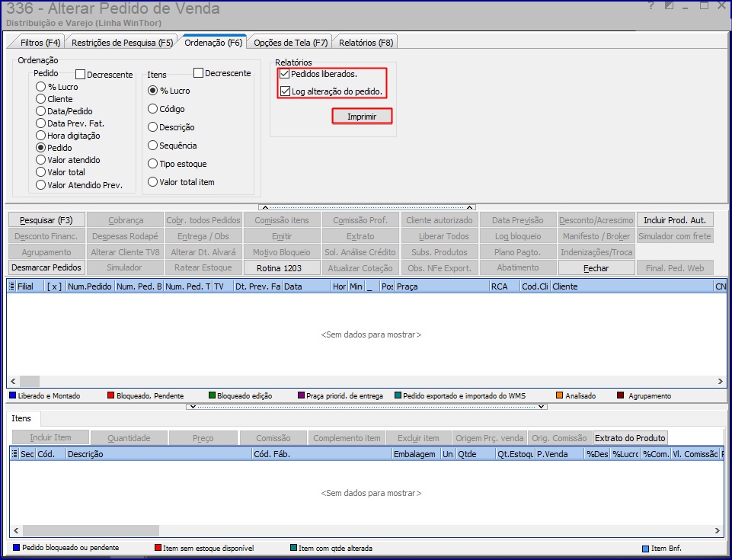
Task: Click the Fechar button
Action: [596, 268]
